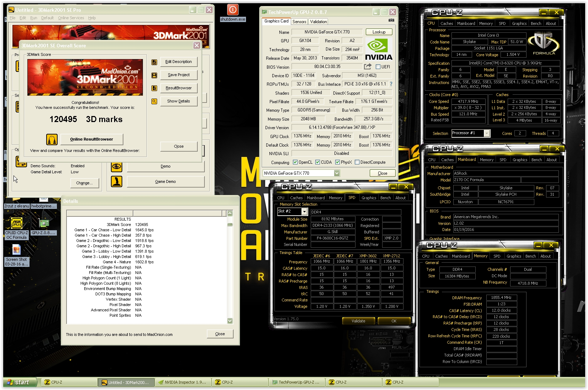Click the ResultBrowser icon
This screenshot has height=390, width=588.
[x=154, y=88]
